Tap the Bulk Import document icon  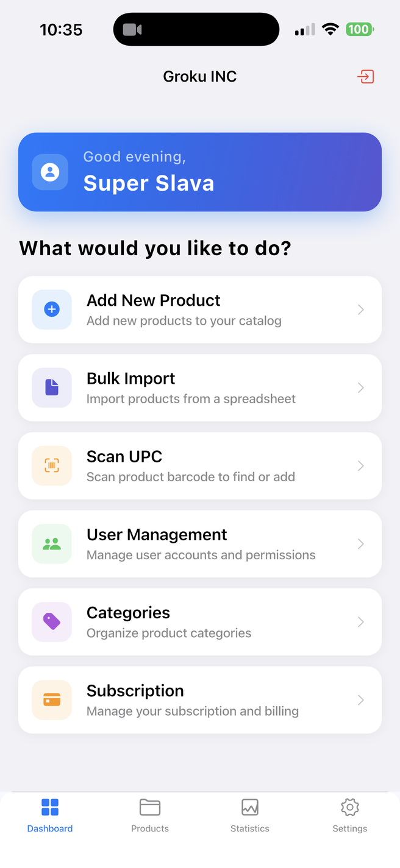point(51,387)
